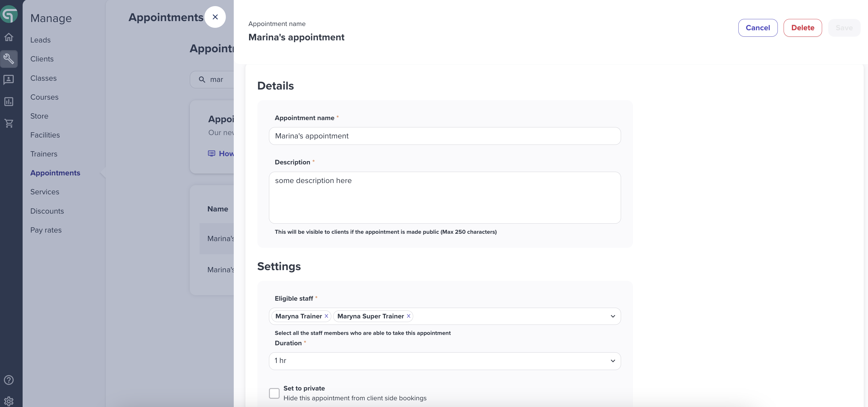This screenshot has height=407, width=868.
Task: Expand the Eligible staff dropdown
Action: 612,316
